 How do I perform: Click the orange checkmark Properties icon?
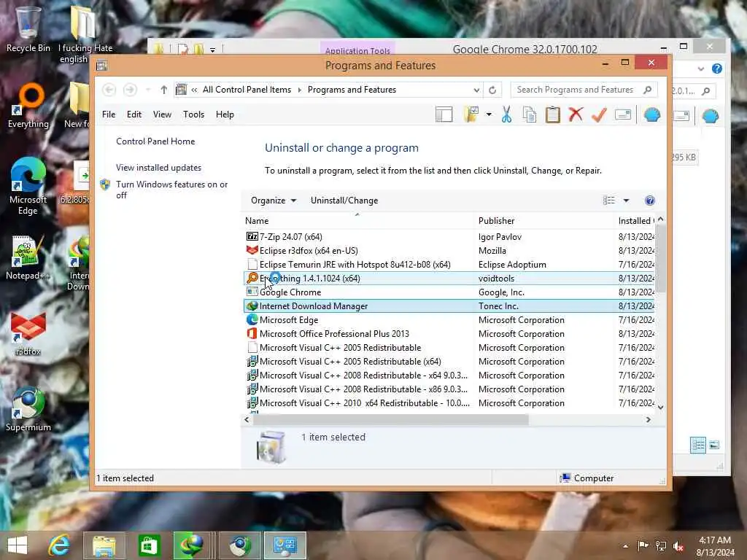(x=600, y=114)
